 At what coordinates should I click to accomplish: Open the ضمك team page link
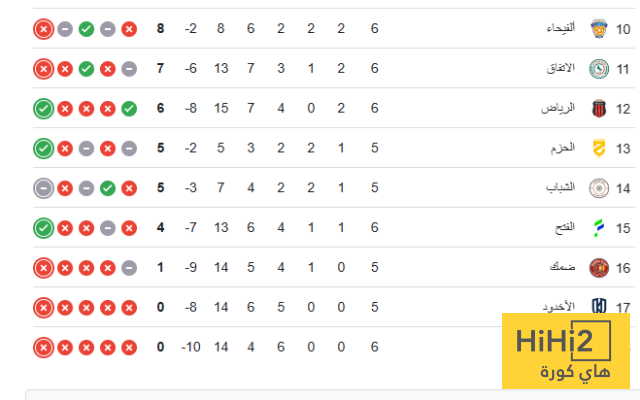563,267
